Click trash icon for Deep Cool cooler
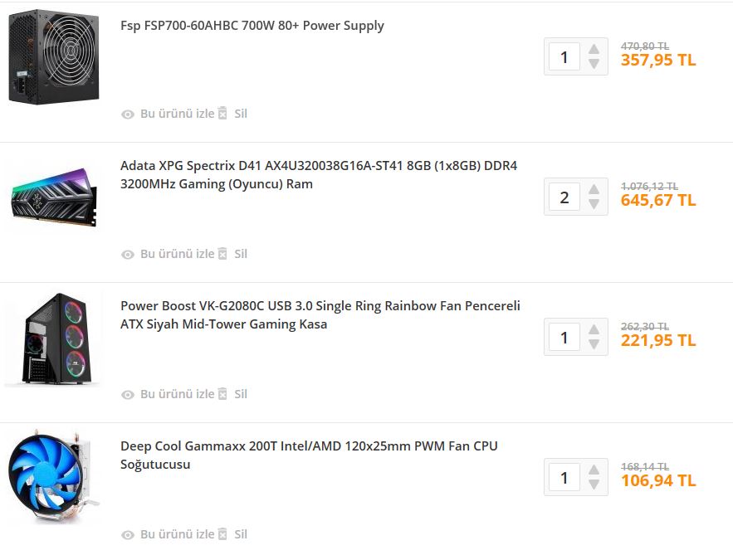The width and height of the screenshot is (733, 560). (222, 534)
